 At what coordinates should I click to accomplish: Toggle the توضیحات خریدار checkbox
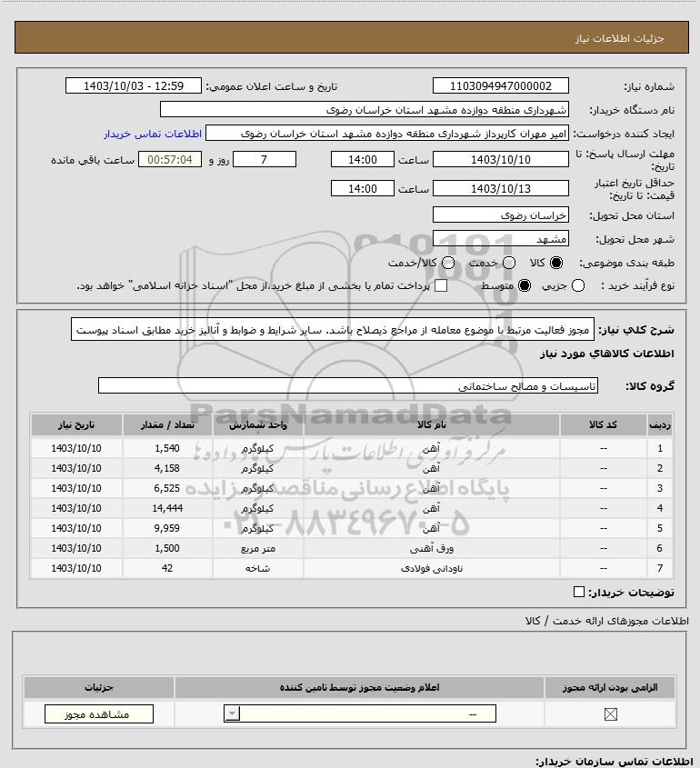[x=579, y=592]
